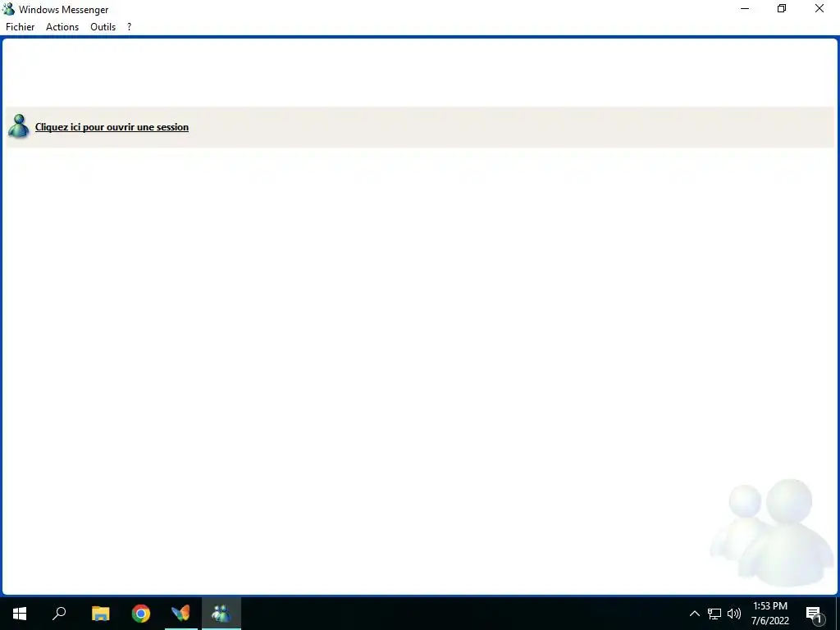Close the Windows Messenger window
This screenshot has height=630, width=840.
coord(819,9)
